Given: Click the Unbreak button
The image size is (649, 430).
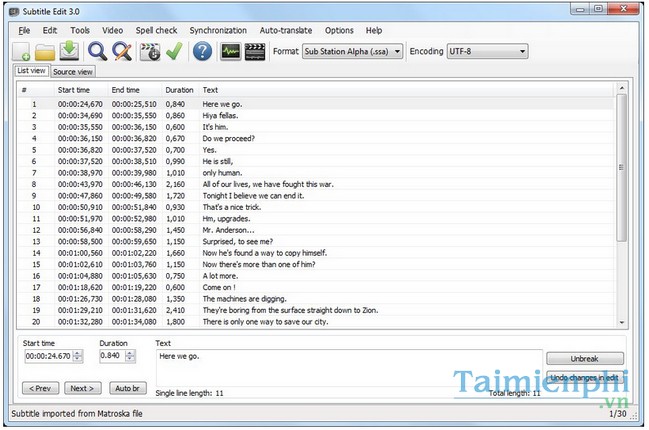Looking at the screenshot, I should coord(584,358).
